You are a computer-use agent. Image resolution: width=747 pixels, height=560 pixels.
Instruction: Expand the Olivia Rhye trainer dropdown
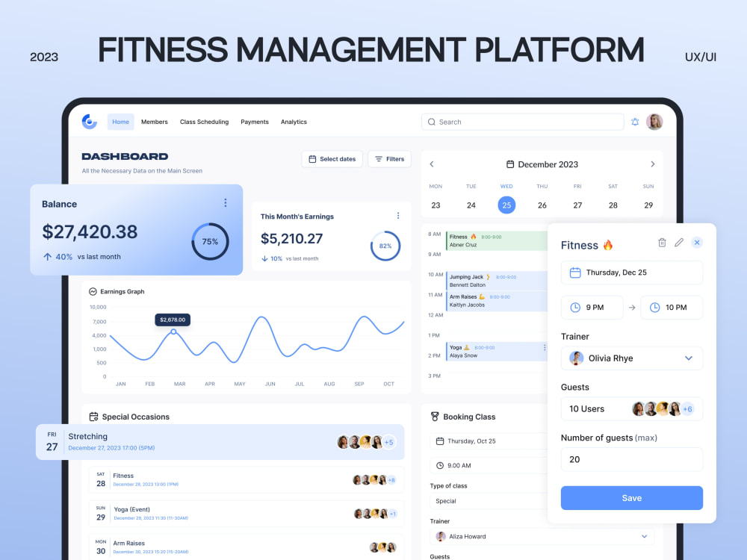coord(689,358)
